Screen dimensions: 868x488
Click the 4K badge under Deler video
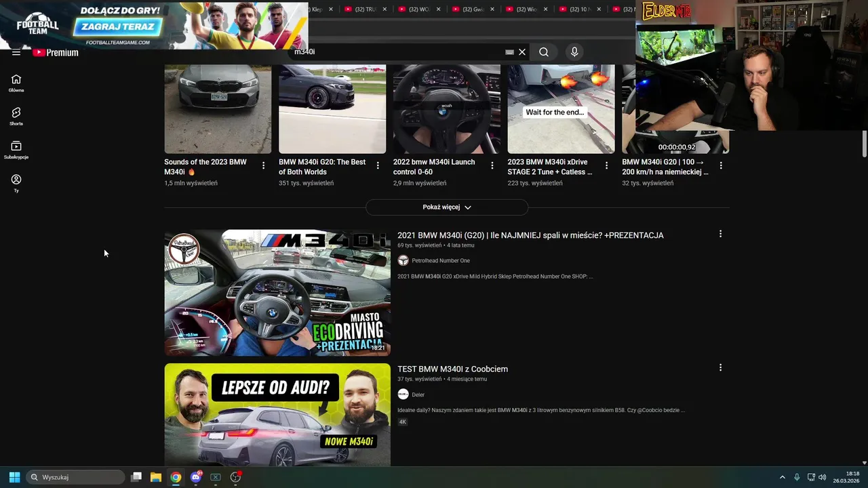(x=403, y=422)
